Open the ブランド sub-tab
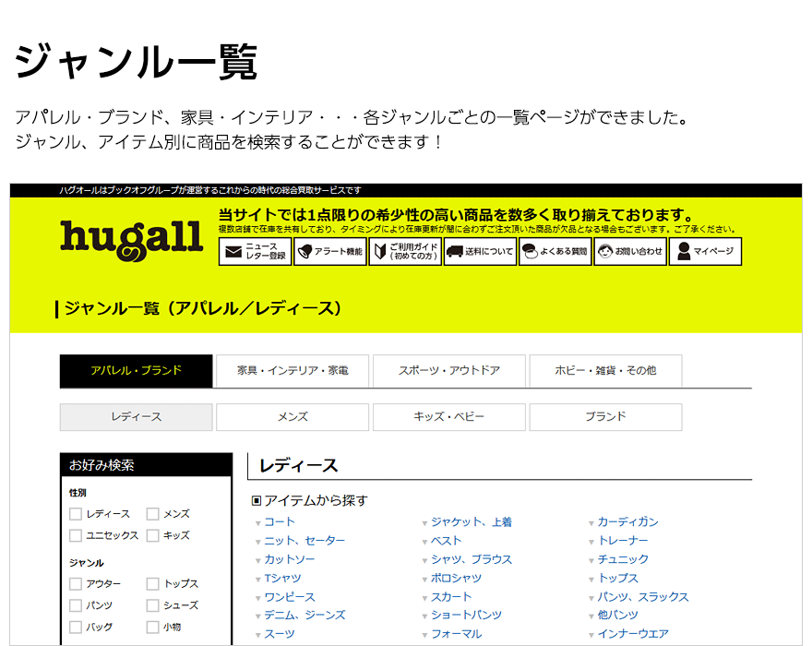The height and width of the screenshot is (646, 812). point(606,417)
